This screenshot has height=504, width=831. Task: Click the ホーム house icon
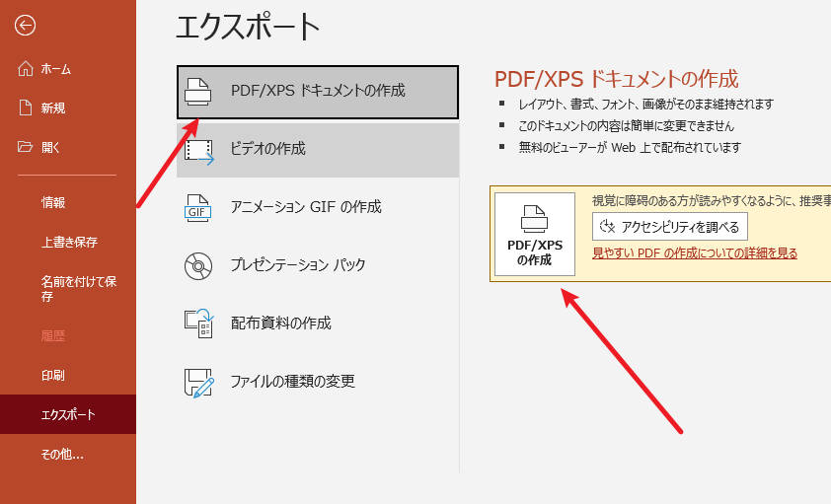[x=25, y=68]
